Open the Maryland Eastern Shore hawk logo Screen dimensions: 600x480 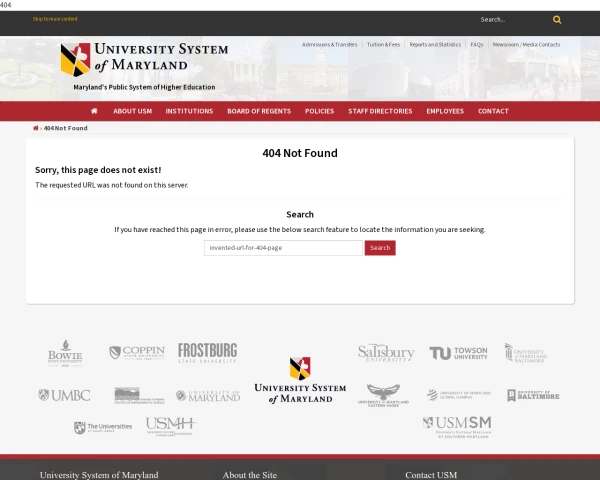click(383, 395)
